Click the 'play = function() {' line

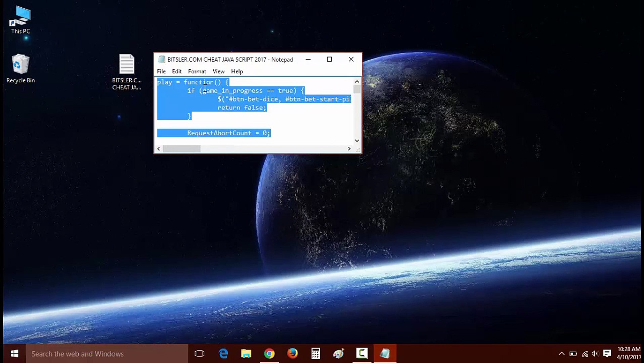click(x=193, y=82)
